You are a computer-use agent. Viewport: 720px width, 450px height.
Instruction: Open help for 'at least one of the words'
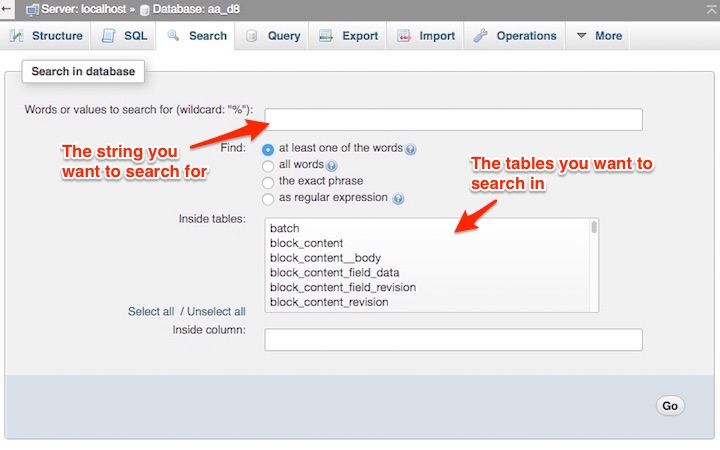point(411,149)
